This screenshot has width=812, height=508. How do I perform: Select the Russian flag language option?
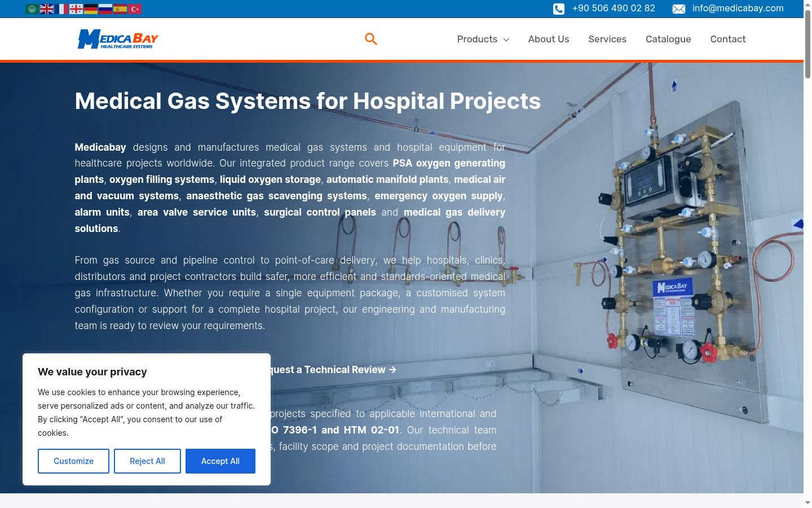pos(105,9)
